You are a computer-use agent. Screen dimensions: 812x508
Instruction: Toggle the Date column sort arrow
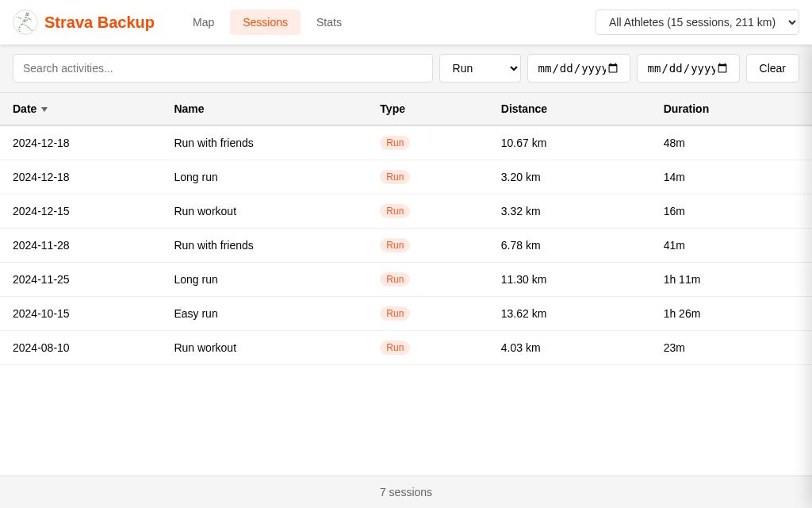[44, 110]
